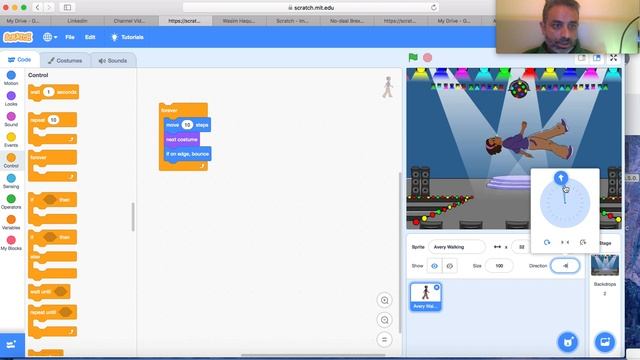Select the Variables block category
The width and height of the screenshot is (640, 360).
pos(11,222)
